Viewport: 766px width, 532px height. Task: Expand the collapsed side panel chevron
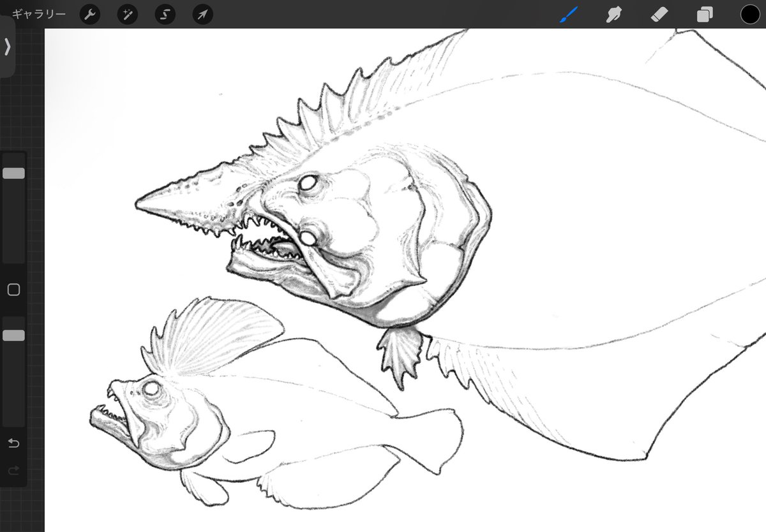point(7,46)
